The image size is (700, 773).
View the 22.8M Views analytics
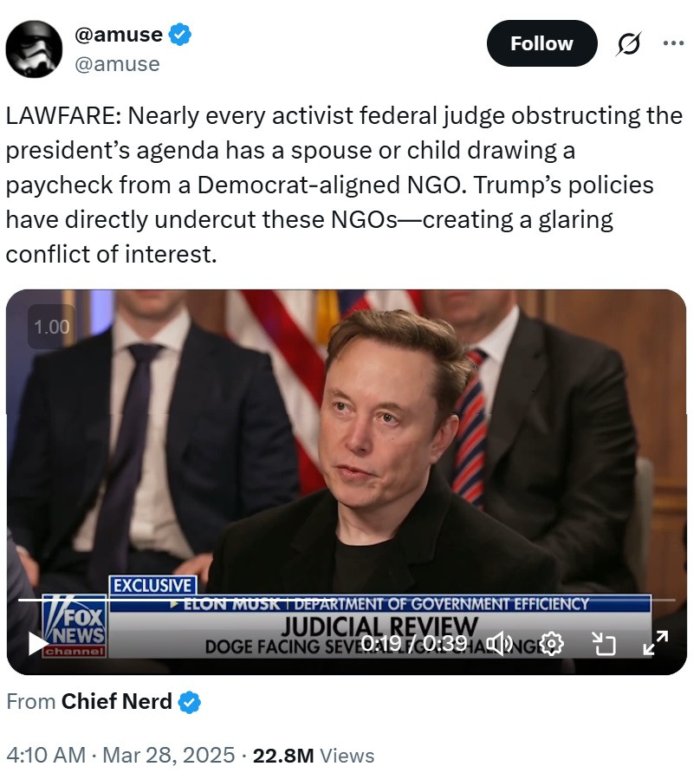[x=313, y=755]
